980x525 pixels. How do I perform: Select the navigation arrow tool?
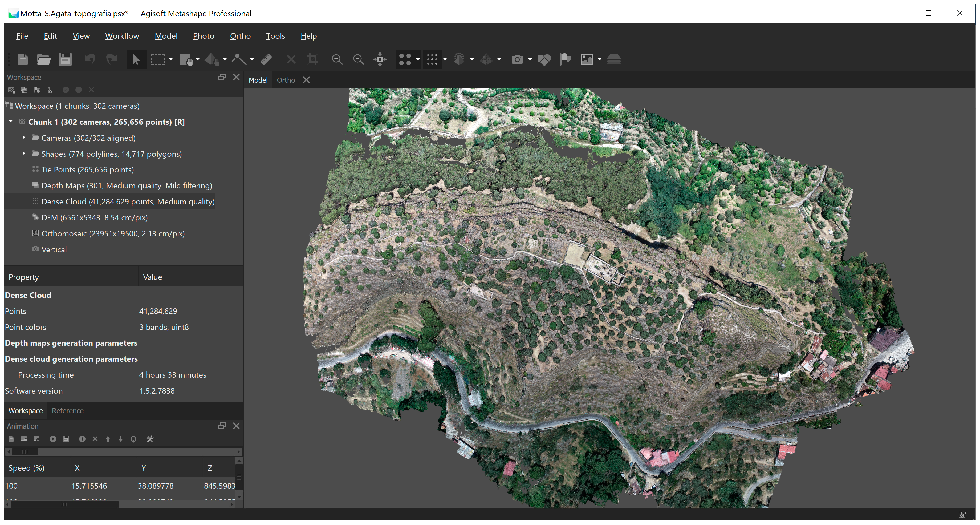coord(136,59)
